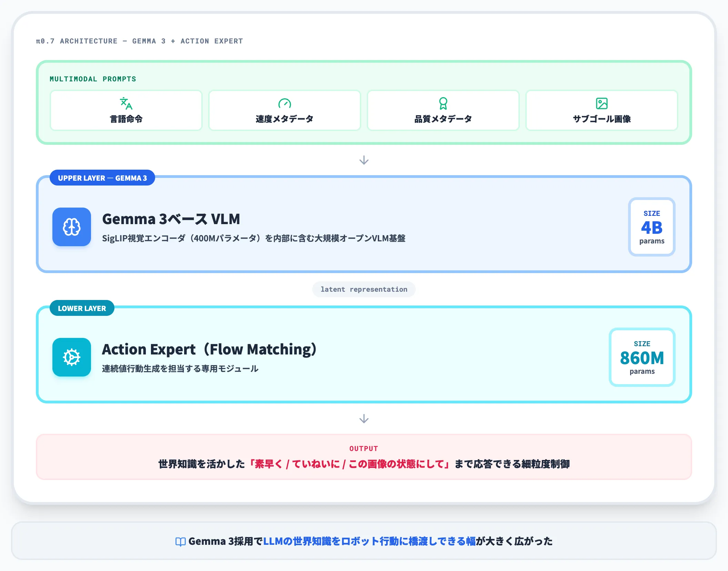Screen dimensions: 728x571
Task: Select the サブゴール画像 card
Action: [602, 110]
